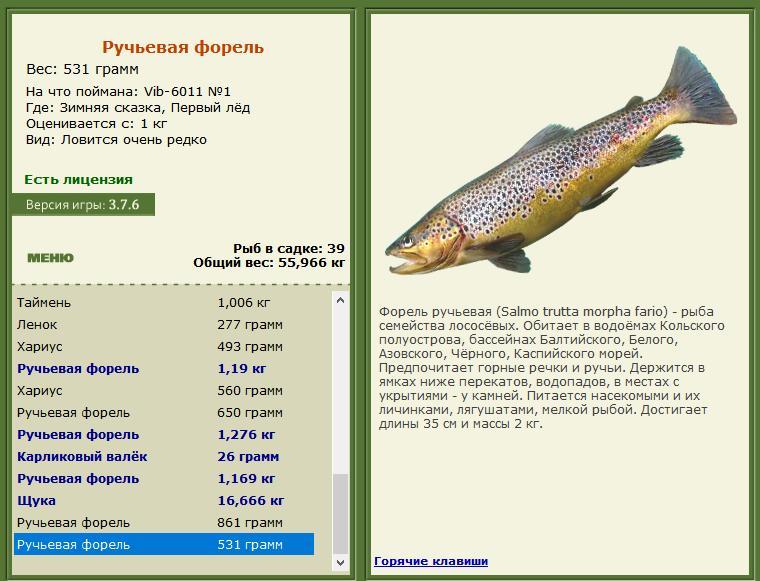This screenshot has height=581, width=760.
Task: Click the На что поймана: Vib-6011 №1 line
Action: [x=128, y=92]
